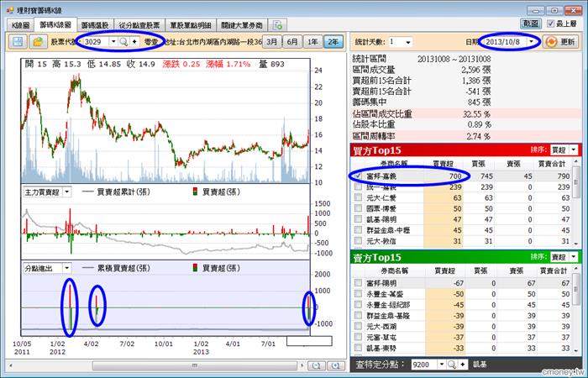This screenshot has width=588, height=378.
Task: Click the 元富-草屯 seller row name
Action: point(381,338)
